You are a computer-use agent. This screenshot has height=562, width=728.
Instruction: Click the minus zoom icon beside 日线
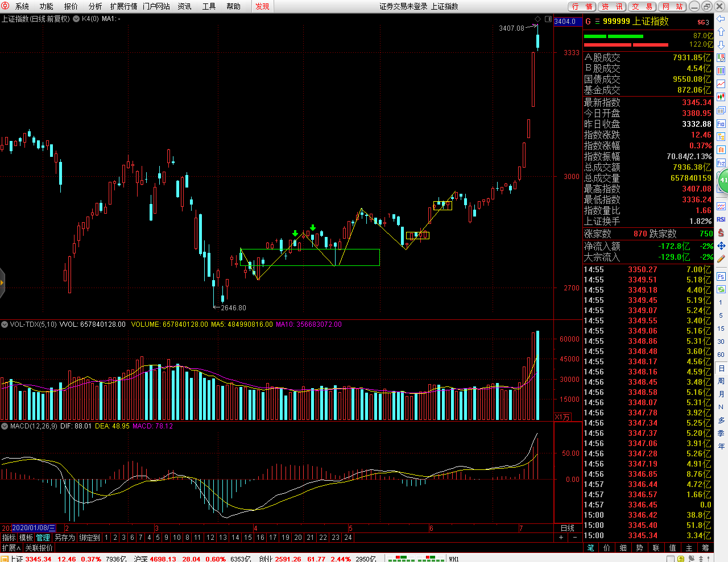[574, 537]
